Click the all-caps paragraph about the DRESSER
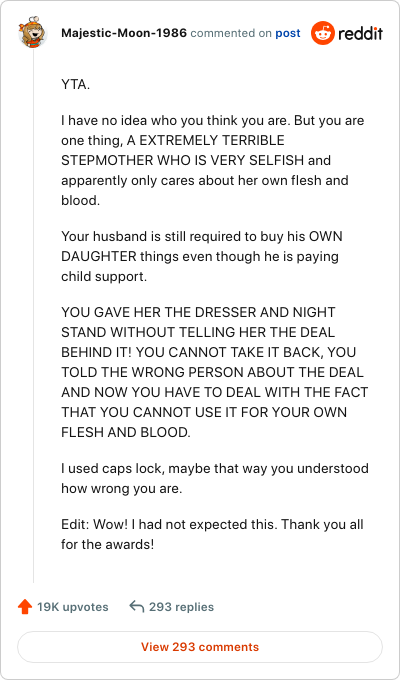400x680 pixels. click(214, 372)
